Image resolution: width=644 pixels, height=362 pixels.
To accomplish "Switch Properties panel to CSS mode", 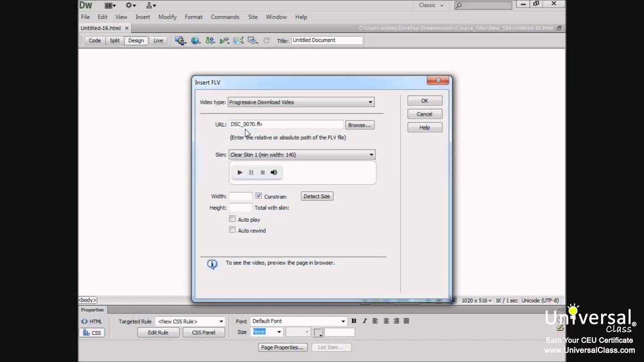I will [92, 332].
